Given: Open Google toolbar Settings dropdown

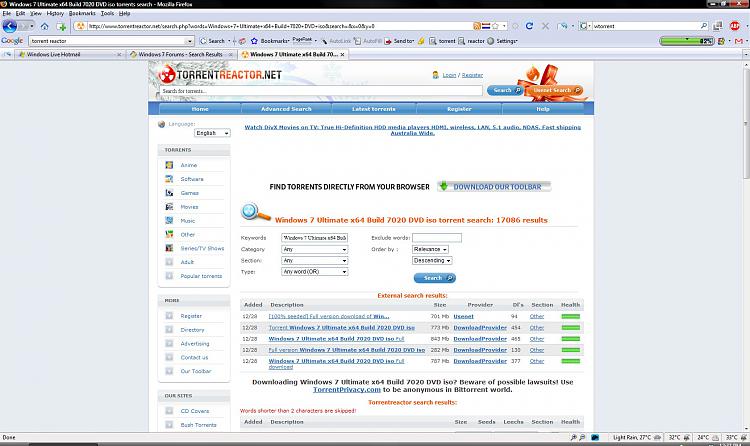Looking at the screenshot, I should point(502,41).
